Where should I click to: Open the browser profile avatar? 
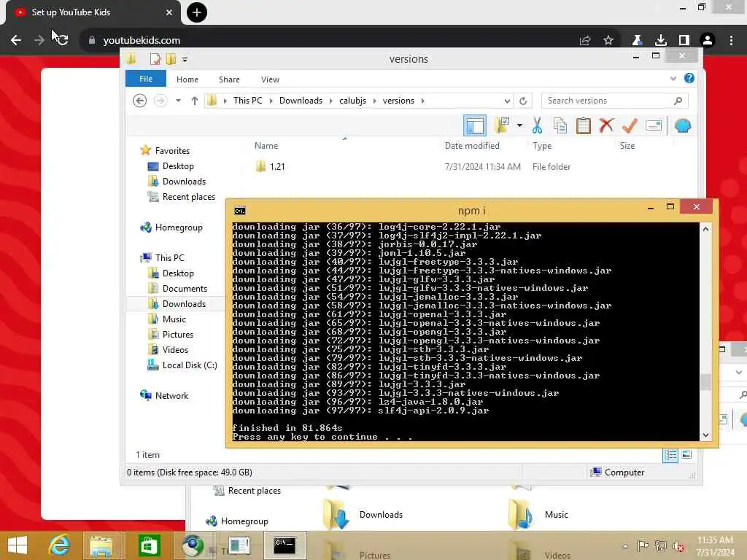pyautogui.click(x=708, y=41)
